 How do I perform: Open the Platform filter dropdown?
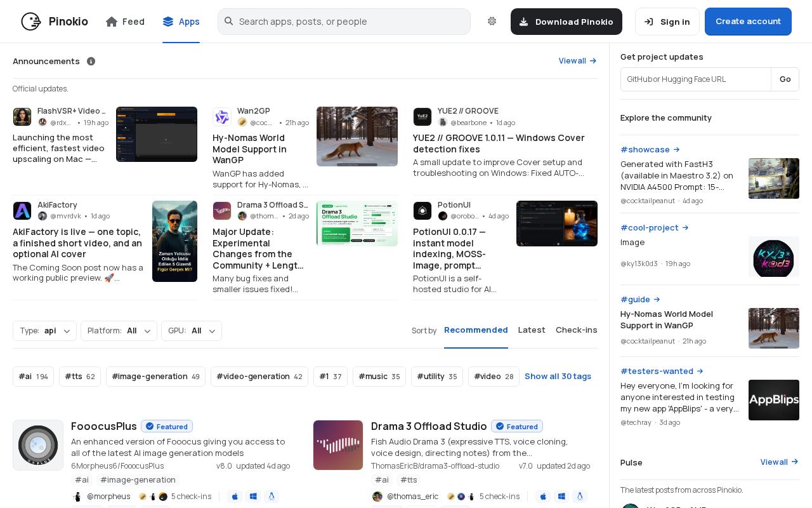[119, 331]
